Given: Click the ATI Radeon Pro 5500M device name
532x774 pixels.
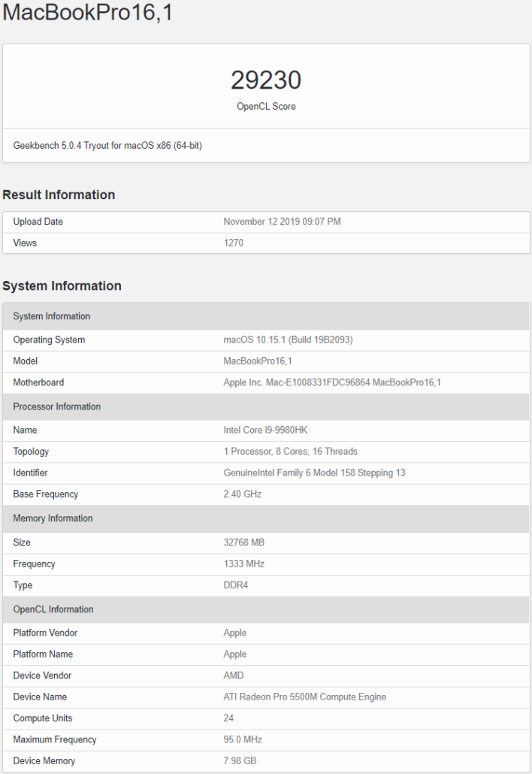Looking at the screenshot, I should [x=304, y=697].
